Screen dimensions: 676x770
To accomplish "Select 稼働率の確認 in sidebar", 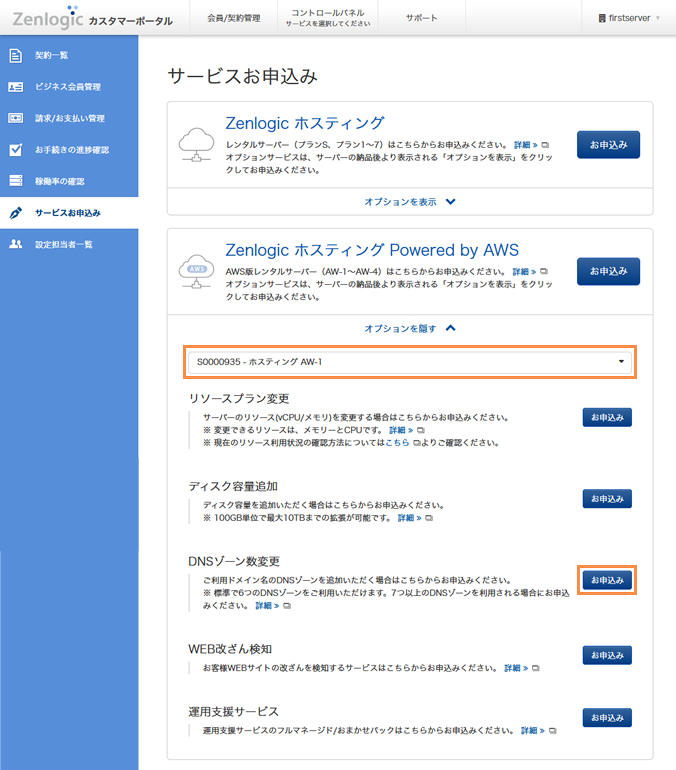I will pyautogui.click(x=69, y=181).
